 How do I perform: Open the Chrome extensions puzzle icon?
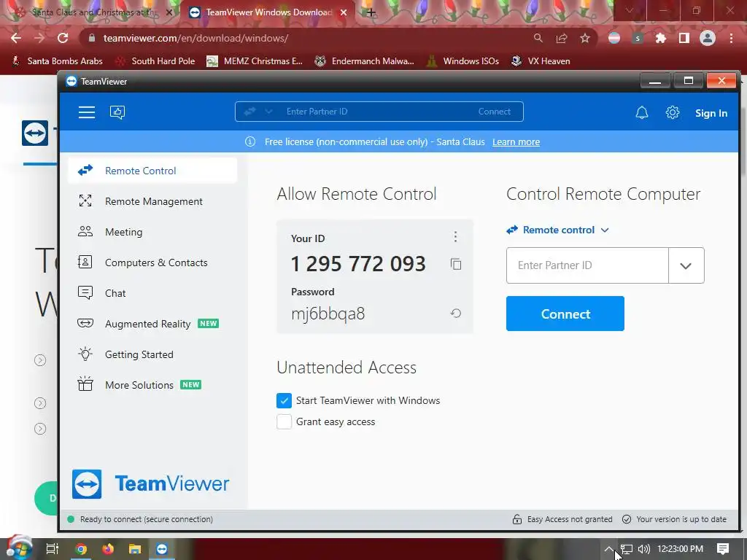click(661, 38)
